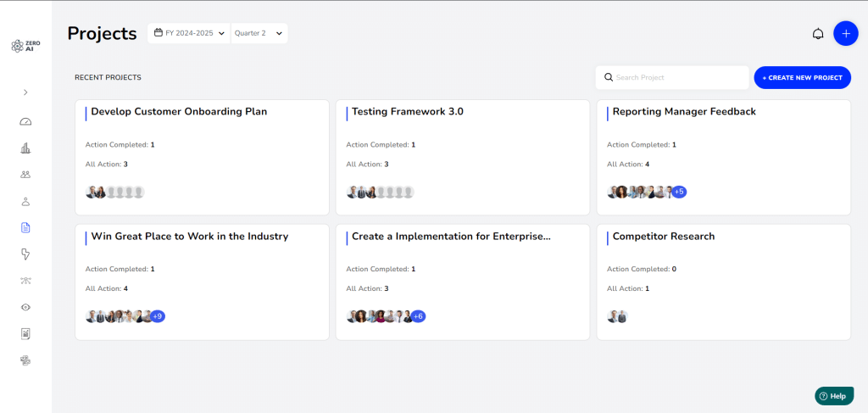Click 'All Action: 4' on Reporting Manager Feedback
The width and height of the screenshot is (868, 413).
628,164
